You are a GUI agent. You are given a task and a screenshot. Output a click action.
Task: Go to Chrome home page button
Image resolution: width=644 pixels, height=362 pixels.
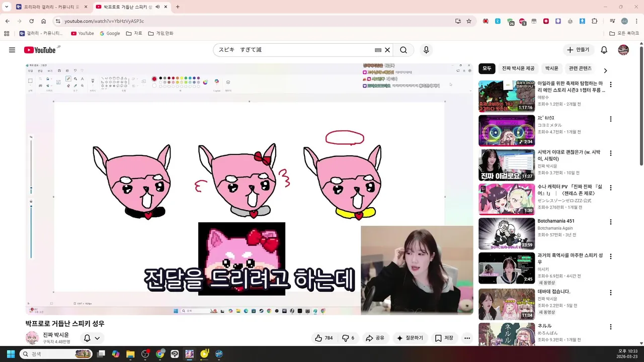[x=44, y=21]
